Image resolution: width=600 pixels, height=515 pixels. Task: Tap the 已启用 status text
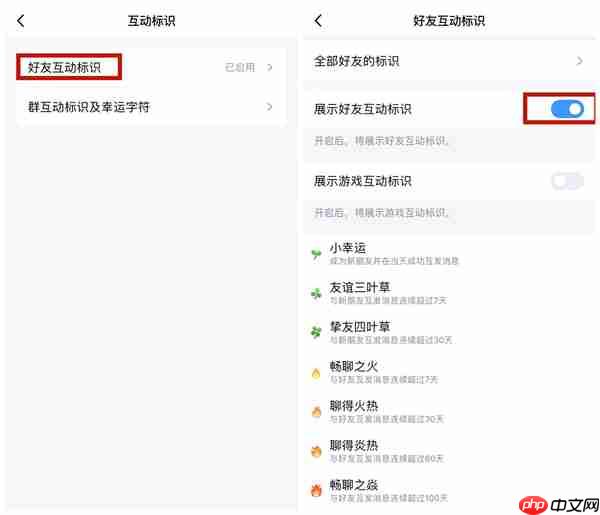240,67
